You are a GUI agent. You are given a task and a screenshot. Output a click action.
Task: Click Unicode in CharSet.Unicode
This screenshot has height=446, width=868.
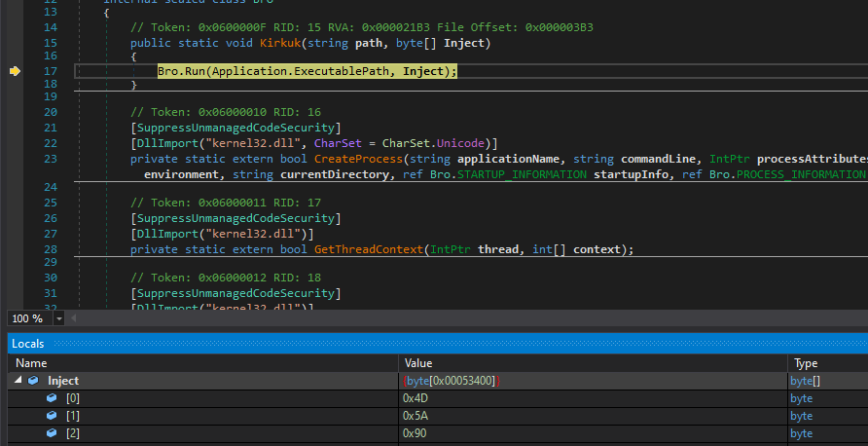pos(460,143)
